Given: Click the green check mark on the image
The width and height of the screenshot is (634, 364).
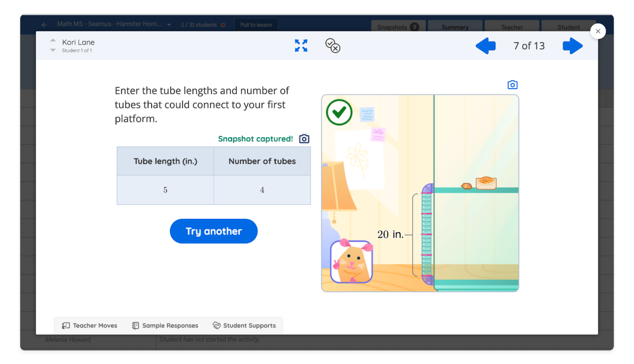Looking at the screenshot, I should coord(339,112).
